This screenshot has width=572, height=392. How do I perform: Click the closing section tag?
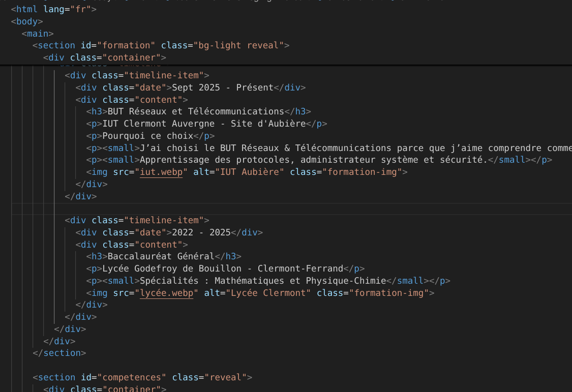[59, 353]
